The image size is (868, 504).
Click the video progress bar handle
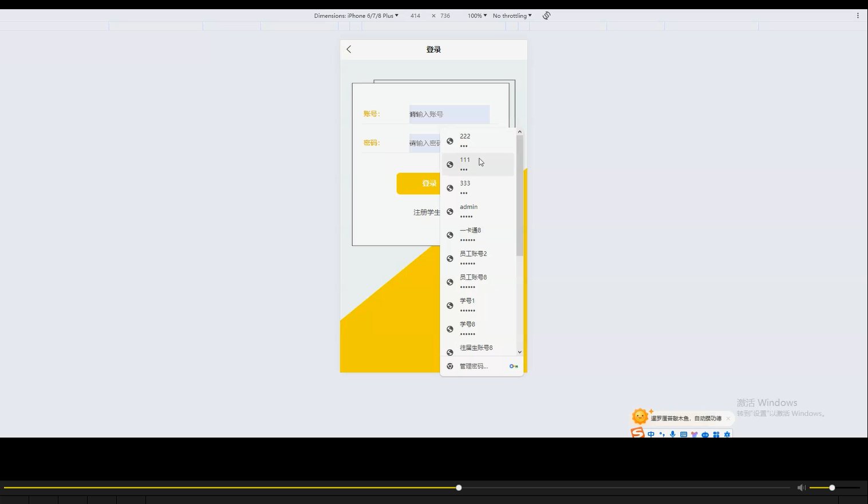tap(459, 487)
